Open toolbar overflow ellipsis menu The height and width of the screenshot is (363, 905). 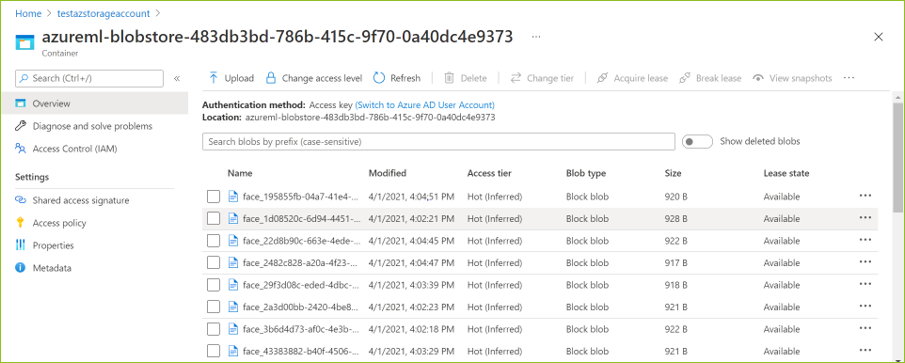(848, 78)
